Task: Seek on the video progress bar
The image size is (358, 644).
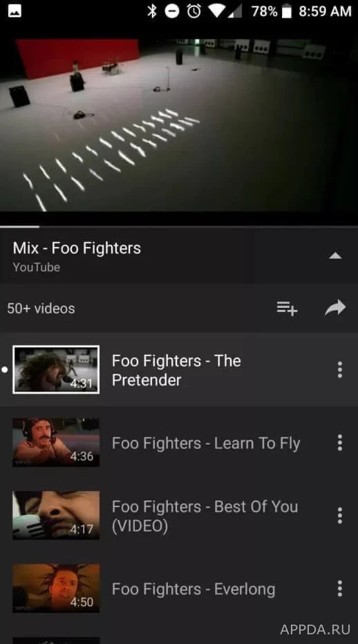Action: tap(179, 226)
